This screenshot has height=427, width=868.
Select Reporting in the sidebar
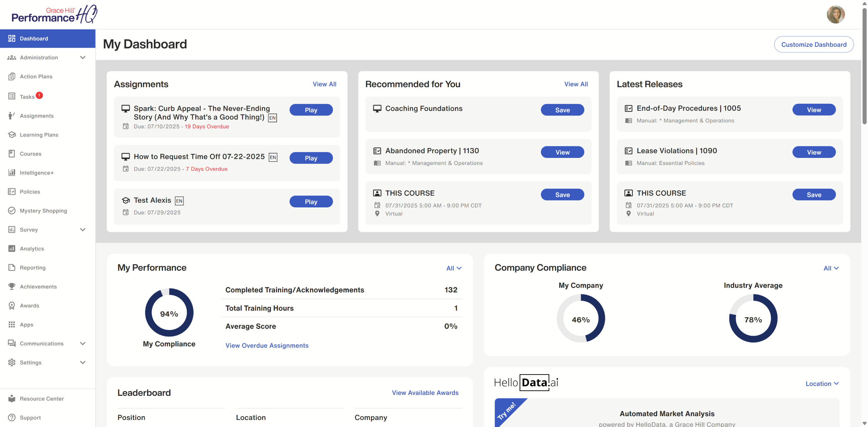click(x=33, y=267)
